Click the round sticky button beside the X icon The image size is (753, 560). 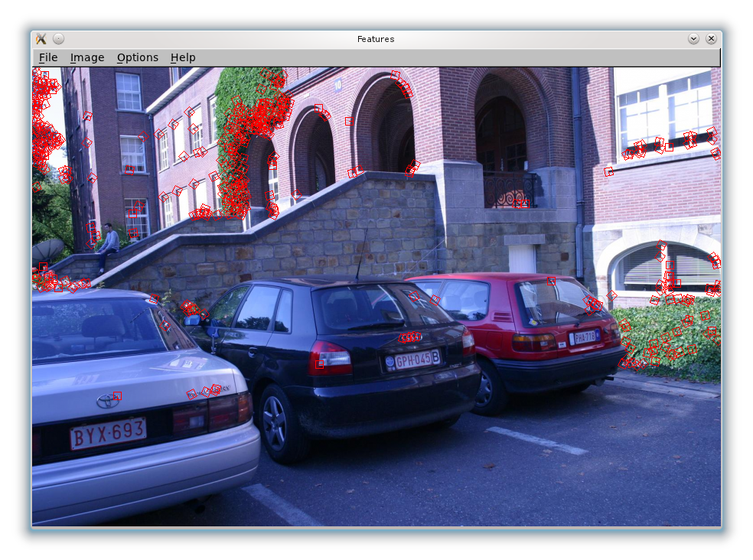point(59,39)
